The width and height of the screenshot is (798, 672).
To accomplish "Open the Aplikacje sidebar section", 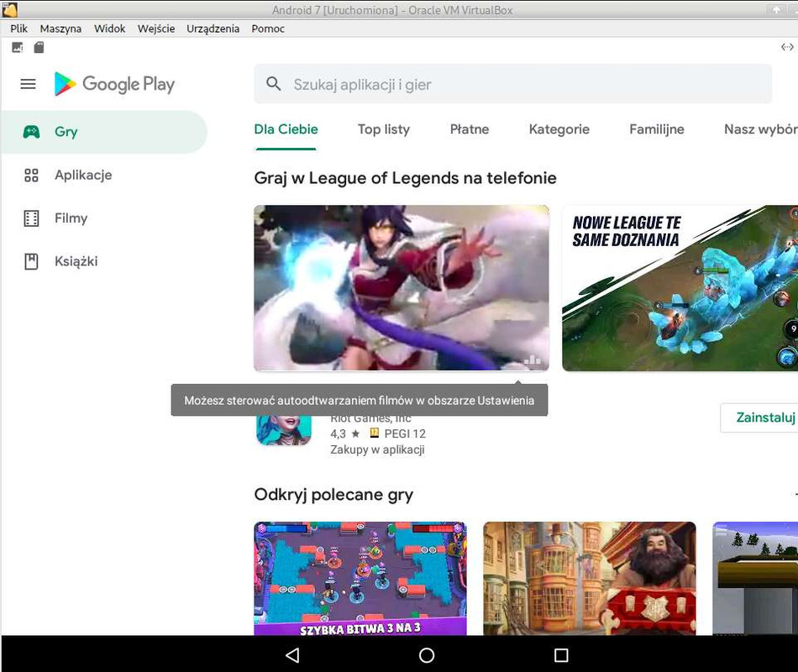I will [104, 175].
